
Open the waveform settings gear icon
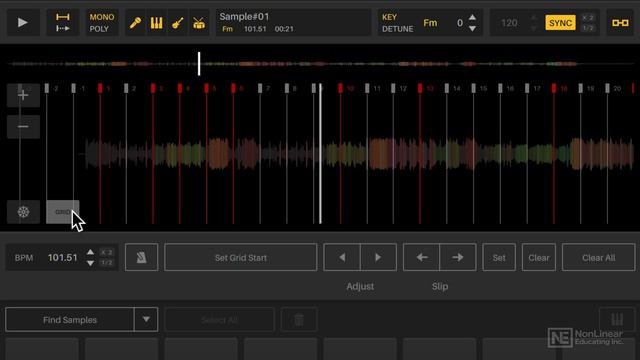click(x=23, y=212)
